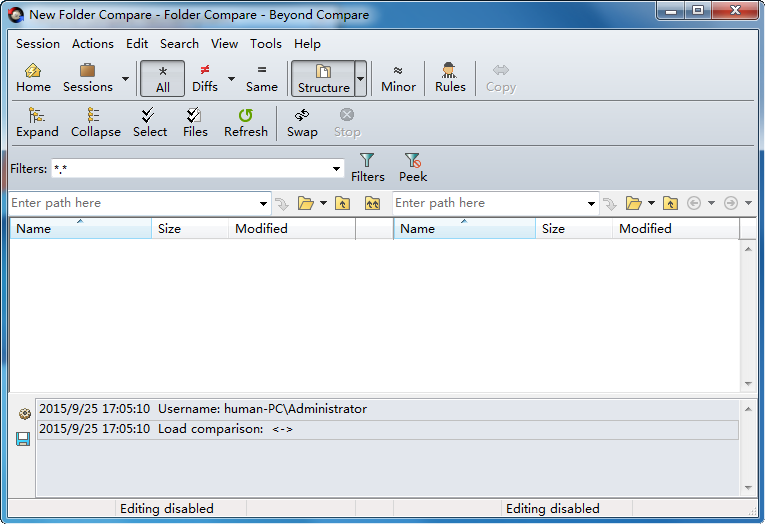Open right browse folder dropdown arrow
Screen dimensions: 766x525
click(x=651, y=203)
